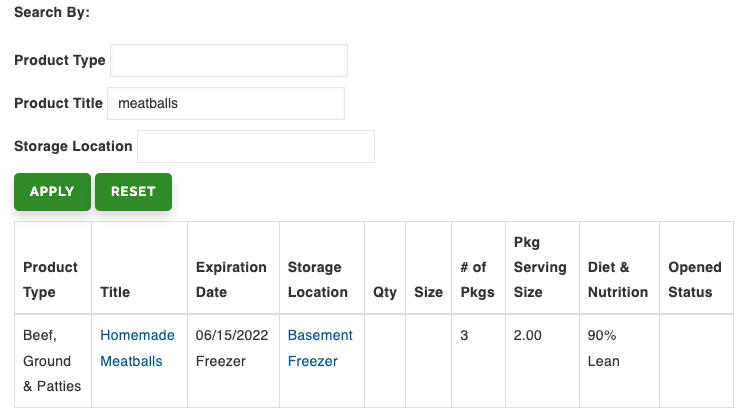Open the Homemade Meatballs product link
This screenshot has width=747, height=415.
(137, 348)
